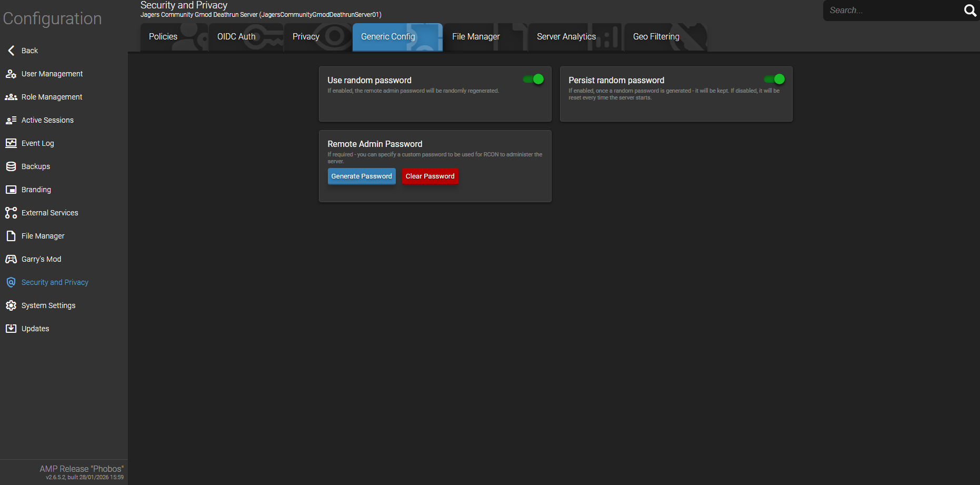The height and width of the screenshot is (485, 980).
Task: Open Event Log via its chart icon
Action: click(x=11, y=143)
